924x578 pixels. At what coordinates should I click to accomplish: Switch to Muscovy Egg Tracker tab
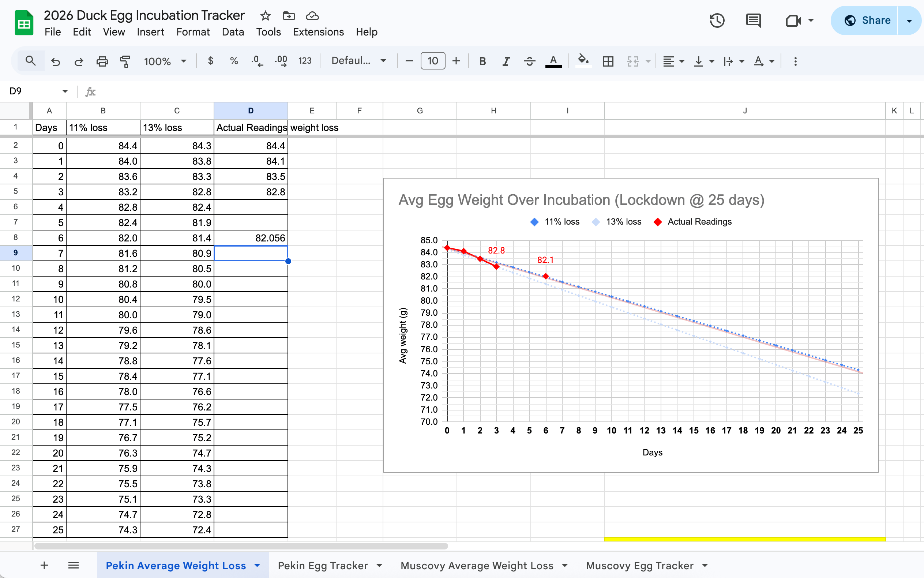[639, 566]
